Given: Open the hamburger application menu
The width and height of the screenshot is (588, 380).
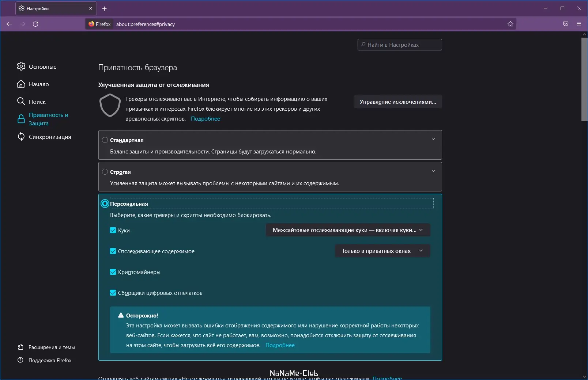Looking at the screenshot, I should [x=579, y=24].
